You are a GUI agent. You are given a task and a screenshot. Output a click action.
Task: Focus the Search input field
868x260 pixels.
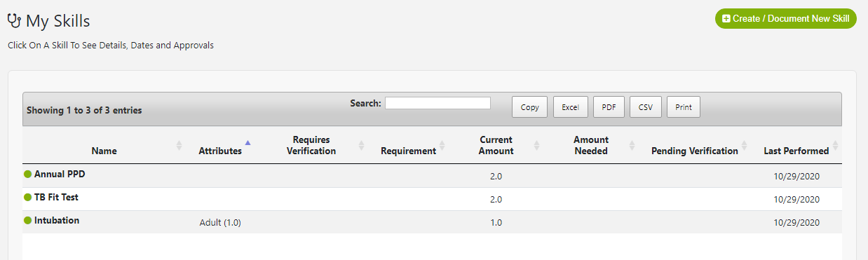pyautogui.click(x=438, y=103)
